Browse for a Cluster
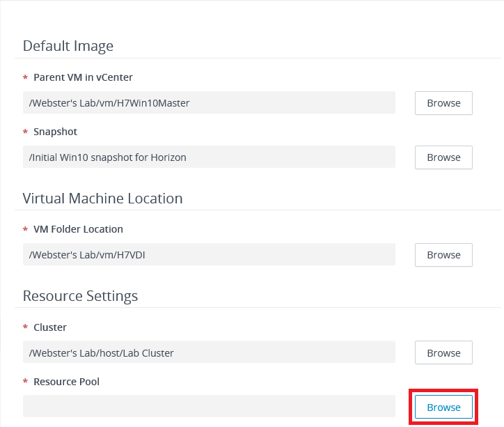Screen dimensions: 504x427 point(443,353)
